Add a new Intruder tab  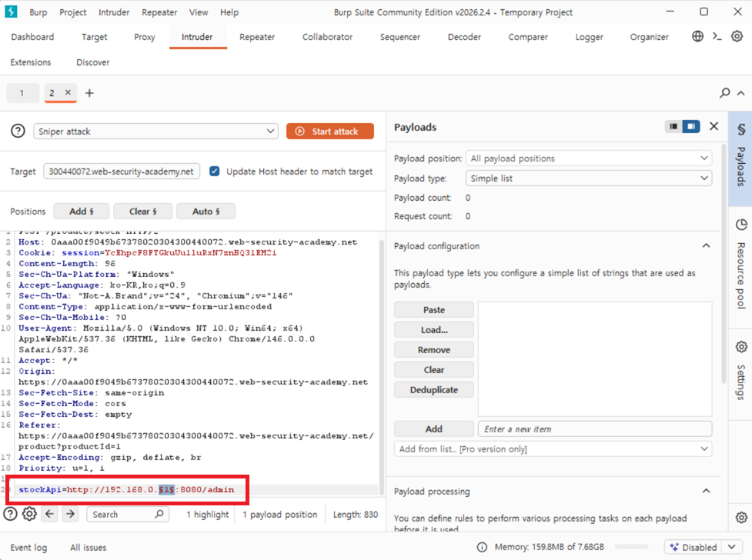click(x=89, y=93)
